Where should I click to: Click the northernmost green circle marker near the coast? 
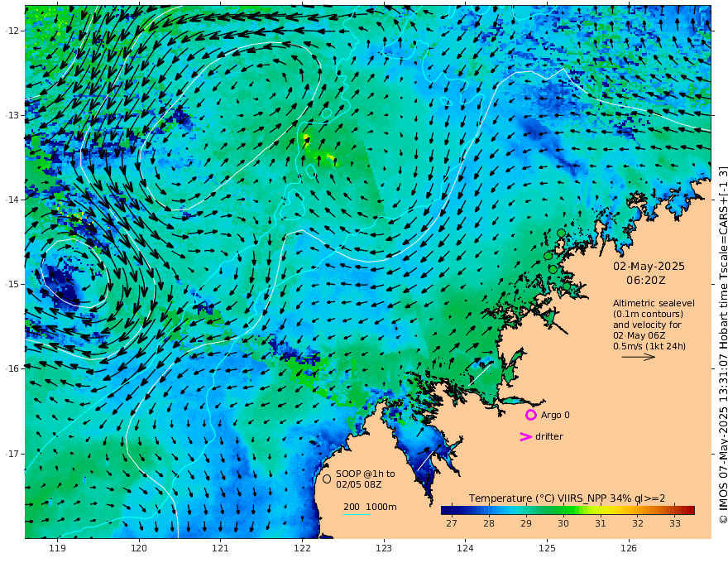[x=562, y=233]
